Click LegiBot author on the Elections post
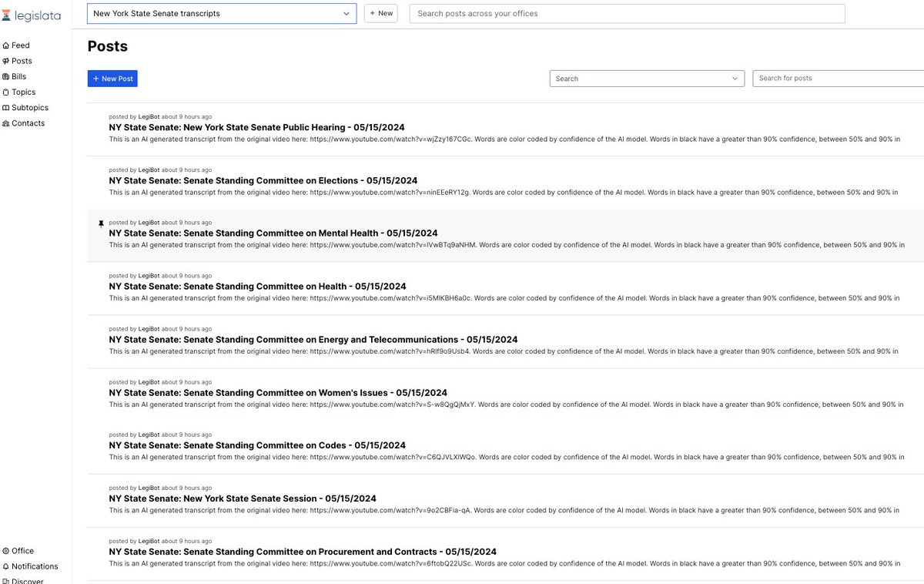The image size is (924, 584). [x=149, y=169]
